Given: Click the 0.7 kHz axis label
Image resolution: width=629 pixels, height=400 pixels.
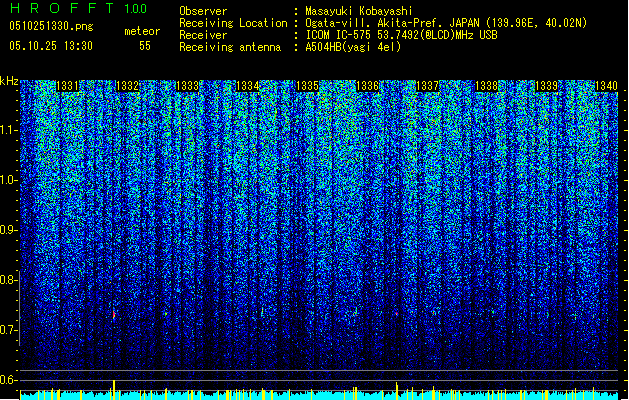Looking at the screenshot, I should [7, 330].
